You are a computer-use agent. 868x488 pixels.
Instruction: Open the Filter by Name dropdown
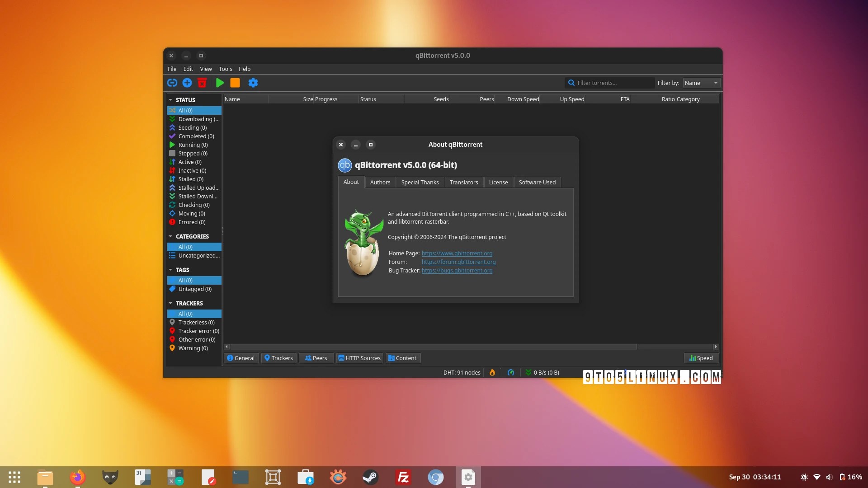tap(701, 83)
